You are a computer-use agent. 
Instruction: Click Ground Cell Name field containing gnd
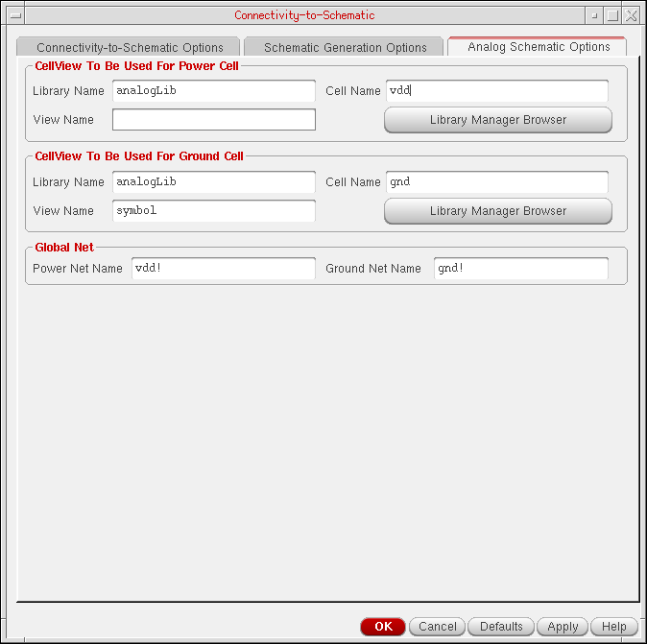pyautogui.click(x=497, y=182)
